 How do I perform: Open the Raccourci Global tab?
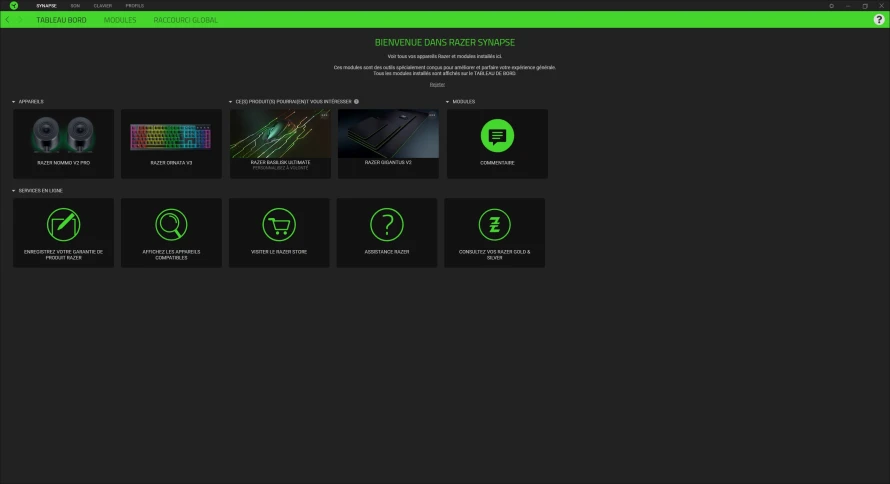coord(186,20)
